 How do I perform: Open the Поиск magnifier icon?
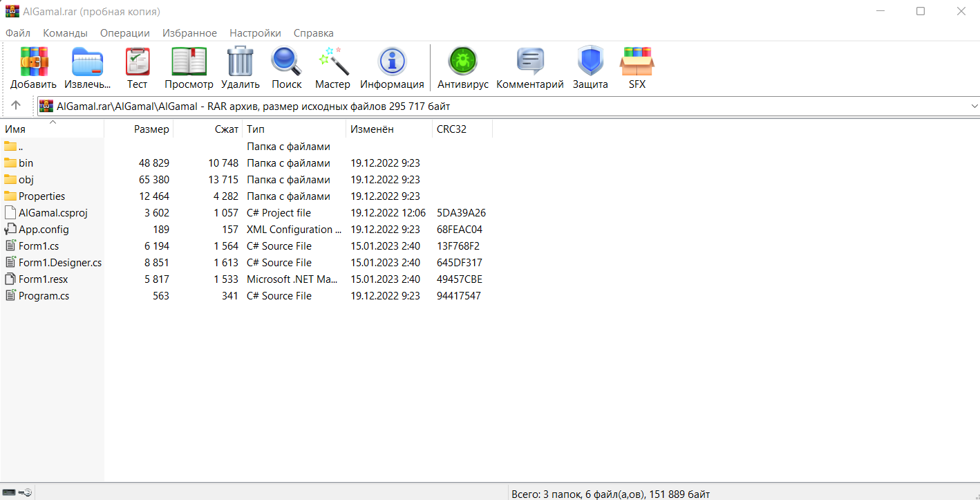286,62
